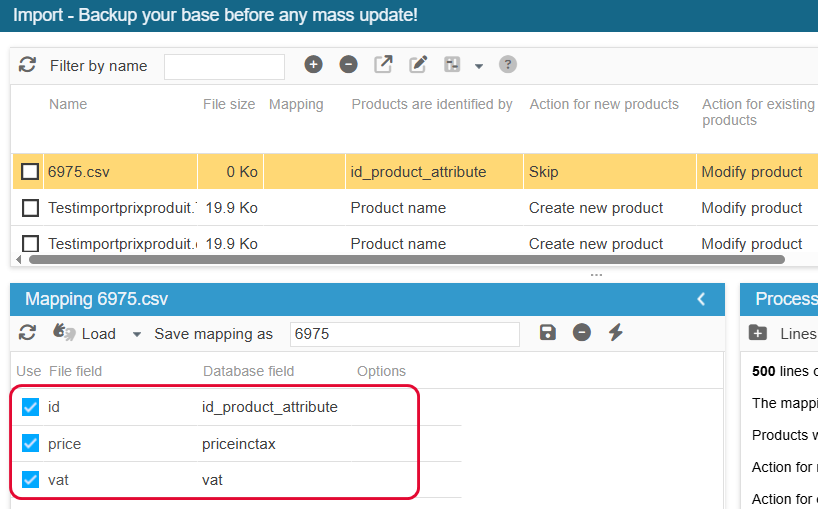Open the dropdown arrow next to Load
The width and height of the screenshot is (818, 509).
coord(137,334)
